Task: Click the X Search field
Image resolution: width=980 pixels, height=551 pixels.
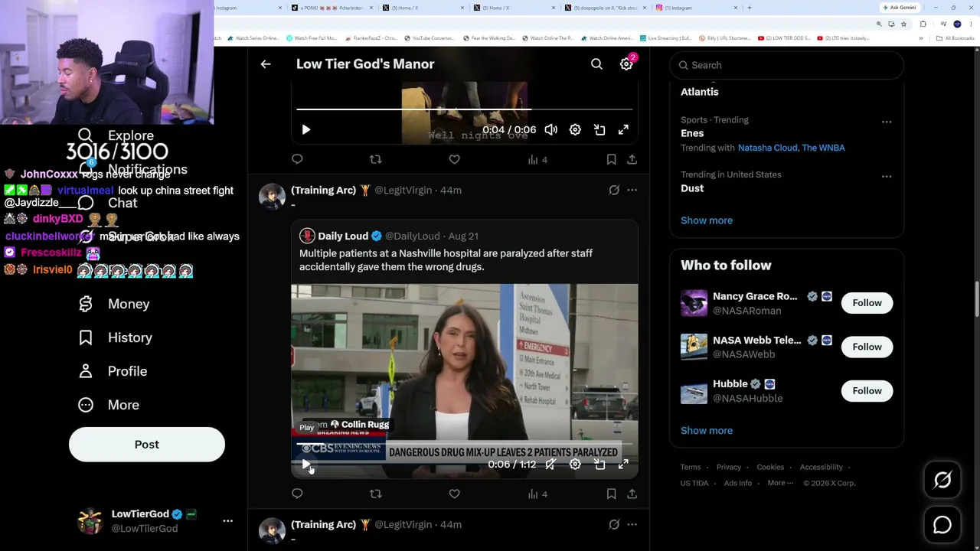Action: click(787, 65)
